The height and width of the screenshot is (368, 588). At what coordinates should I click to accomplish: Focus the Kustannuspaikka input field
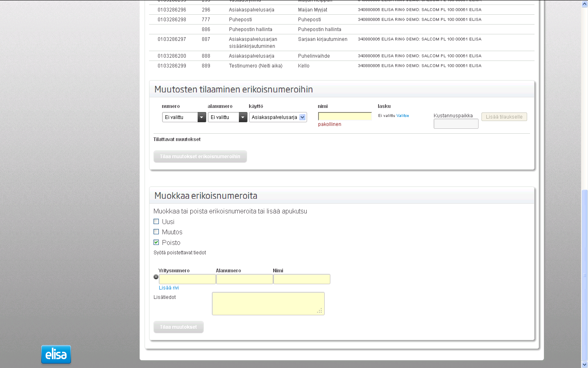(456, 124)
